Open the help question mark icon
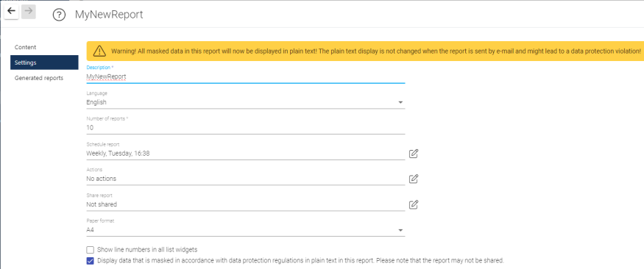 [59, 15]
